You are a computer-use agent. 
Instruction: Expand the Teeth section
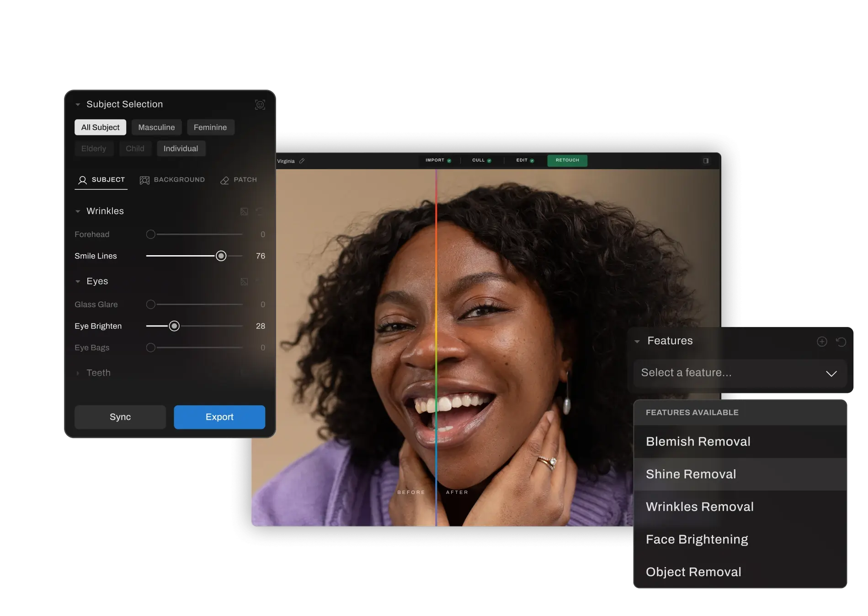click(78, 373)
